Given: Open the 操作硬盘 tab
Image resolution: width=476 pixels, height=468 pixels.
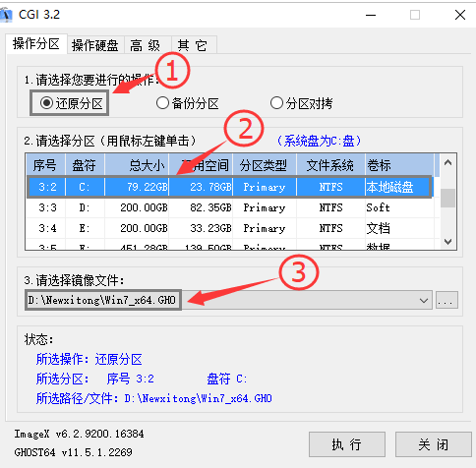Looking at the screenshot, I should [95, 45].
